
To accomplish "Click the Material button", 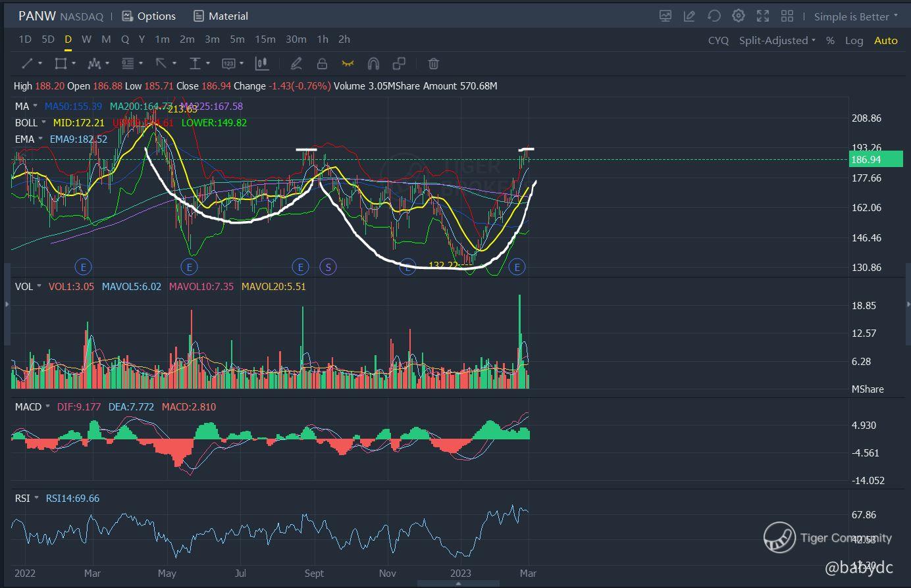I will (x=221, y=16).
